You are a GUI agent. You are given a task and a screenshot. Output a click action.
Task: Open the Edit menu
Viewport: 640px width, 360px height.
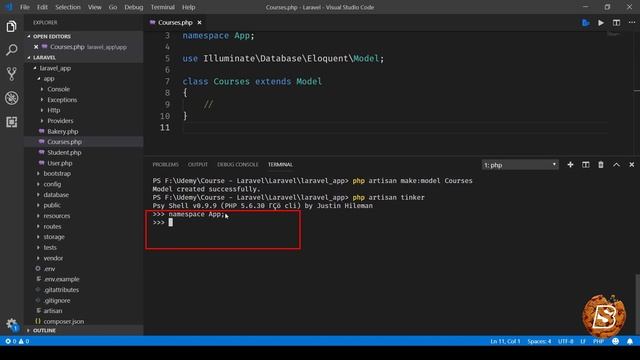click(x=42, y=7)
